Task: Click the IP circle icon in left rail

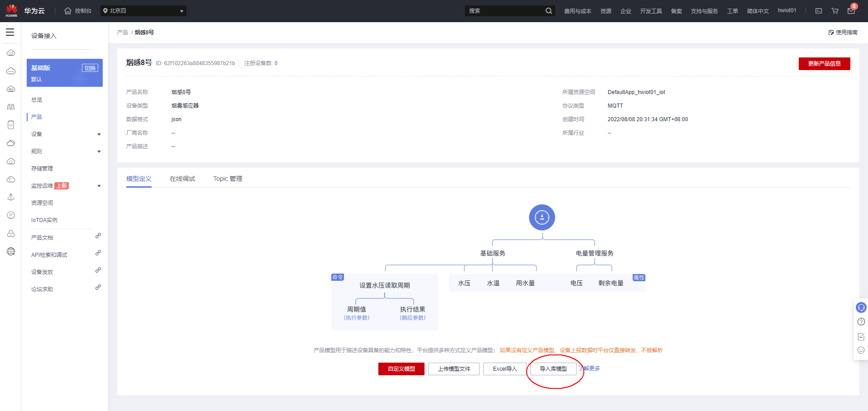Action: (x=11, y=215)
